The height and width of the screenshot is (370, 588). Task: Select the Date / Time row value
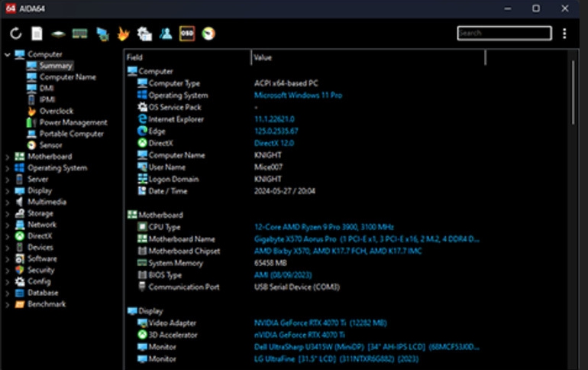click(x=285, y=191)
